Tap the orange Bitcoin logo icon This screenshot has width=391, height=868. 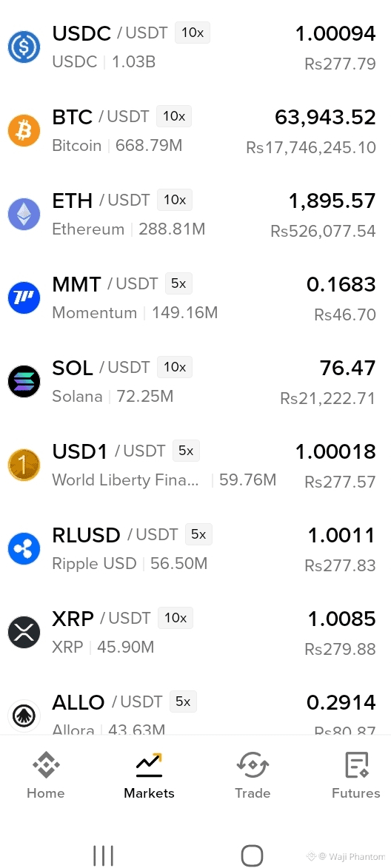24,131
